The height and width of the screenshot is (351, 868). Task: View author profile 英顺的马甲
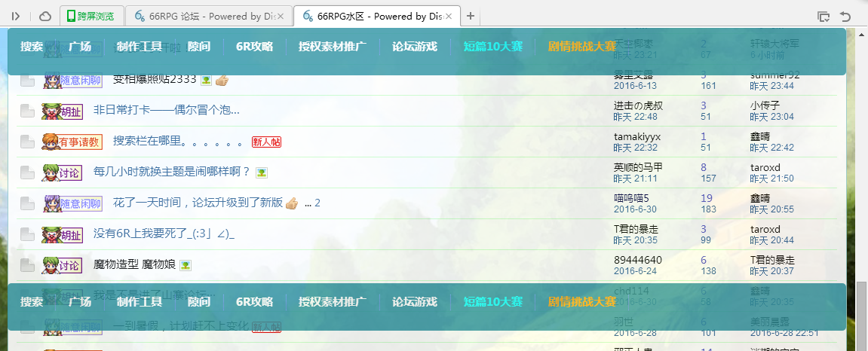click(x=638, y=167)
